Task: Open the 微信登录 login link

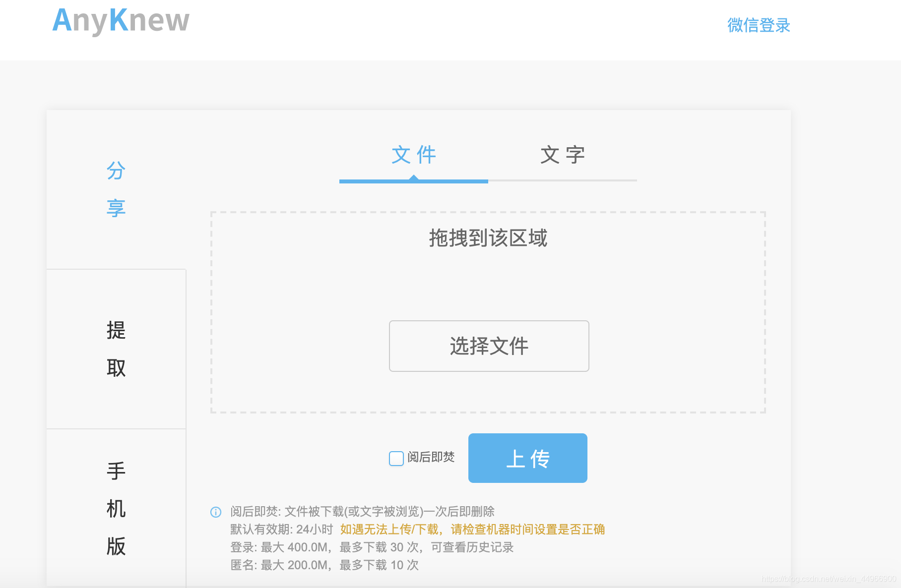Action: tap(759, 25)
